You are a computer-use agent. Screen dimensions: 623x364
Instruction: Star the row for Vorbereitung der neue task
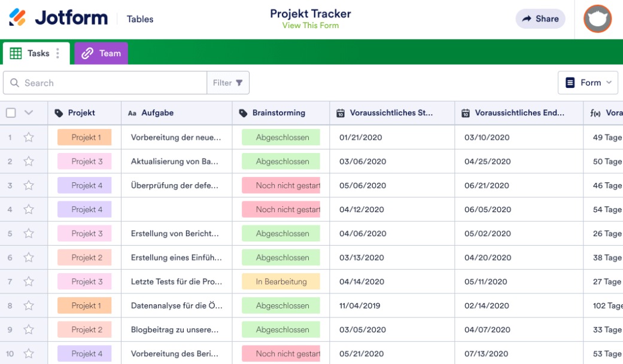[28, 137]
